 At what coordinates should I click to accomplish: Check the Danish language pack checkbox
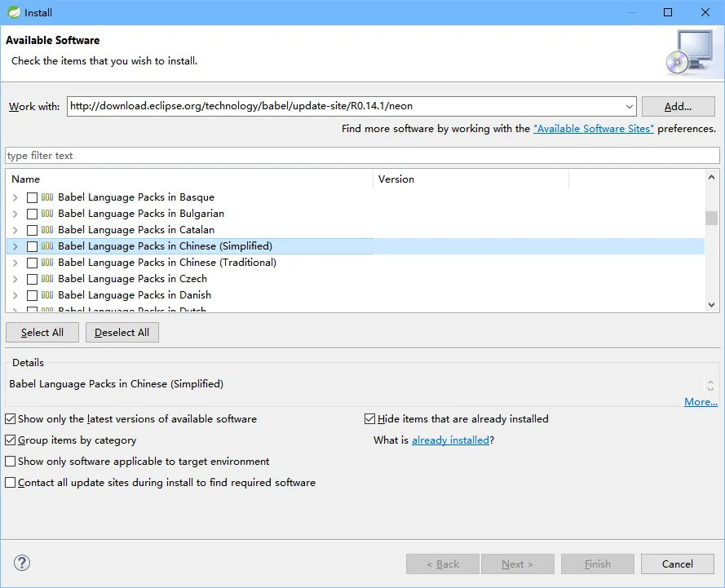pyautogui.click(x=32, y=295)
